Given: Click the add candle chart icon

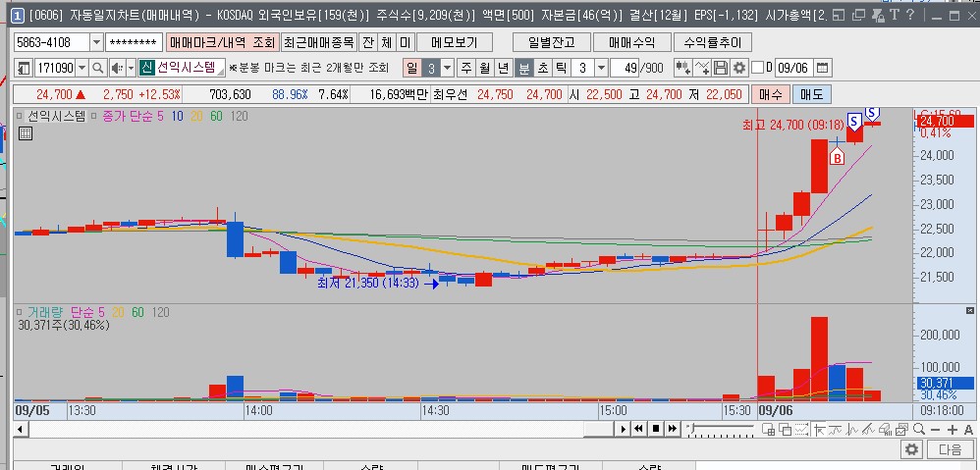Looking at the screenshot, I should click(x=683, y=68).
